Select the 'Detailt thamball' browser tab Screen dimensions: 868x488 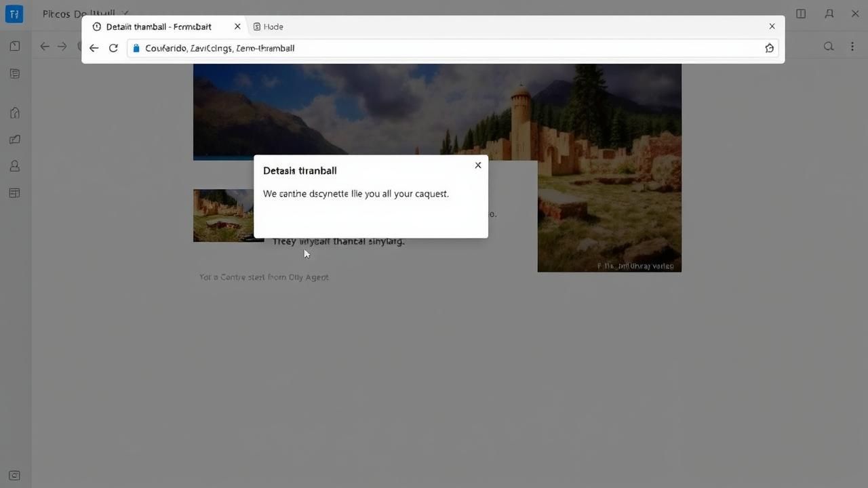(158, 26)
